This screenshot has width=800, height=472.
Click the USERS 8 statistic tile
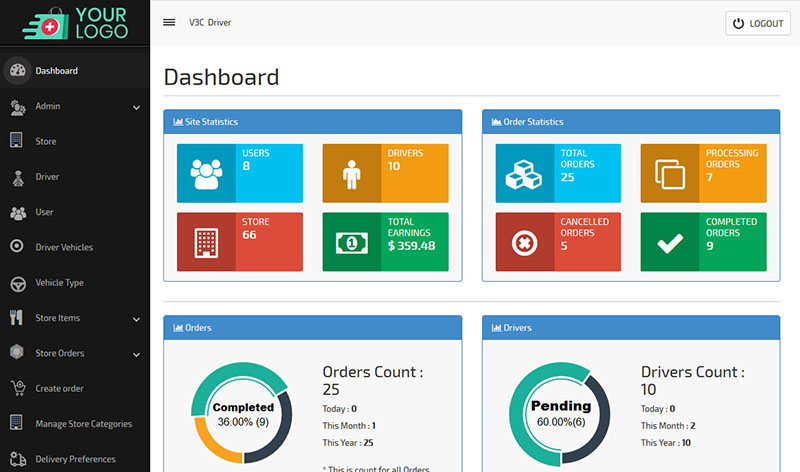click(240, 173)
